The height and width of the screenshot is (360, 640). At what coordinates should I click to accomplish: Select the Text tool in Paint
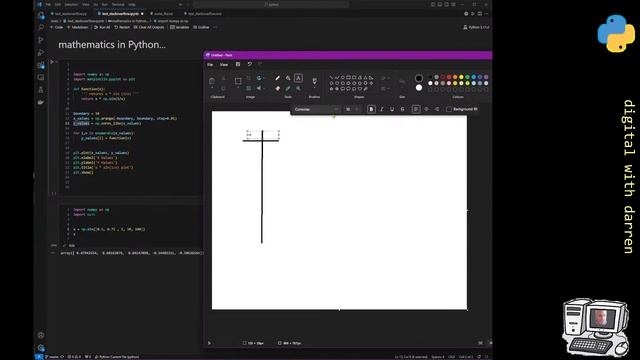(x=298, y=78)
